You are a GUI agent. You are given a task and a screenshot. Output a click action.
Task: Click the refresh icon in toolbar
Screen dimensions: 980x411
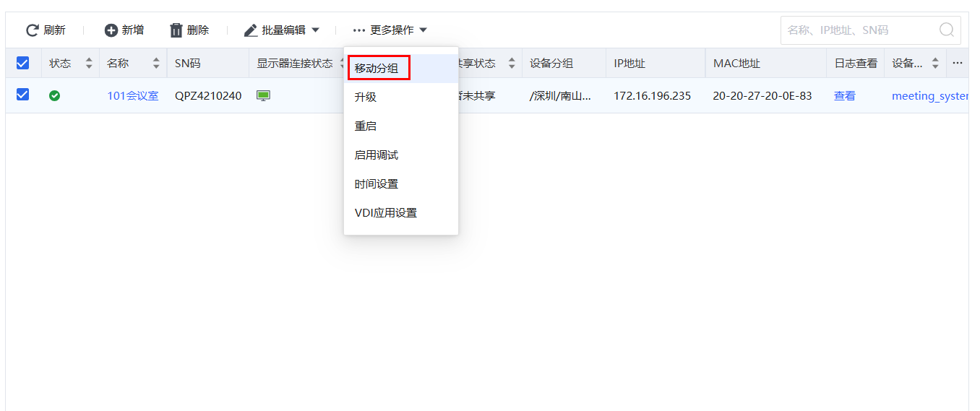click(x=32, y=30)
